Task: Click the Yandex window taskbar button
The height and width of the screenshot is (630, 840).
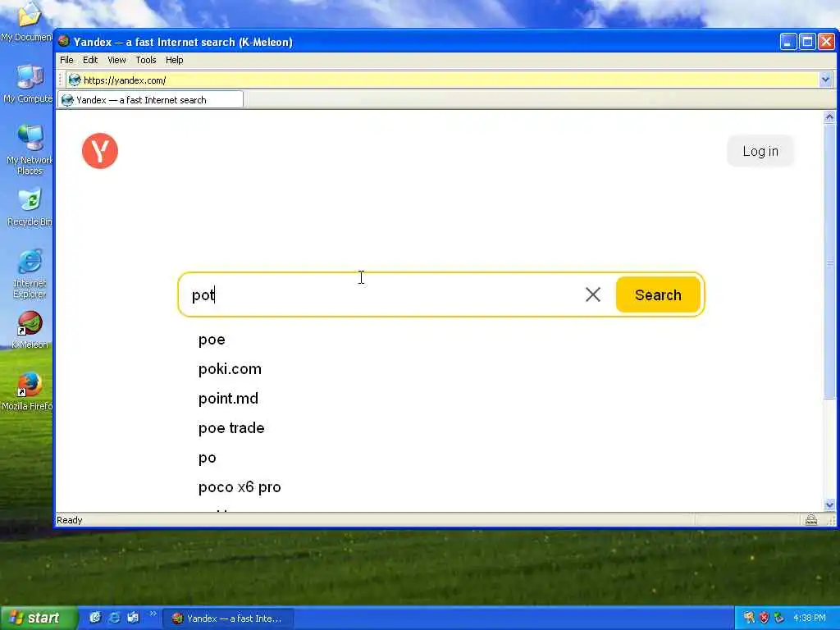Action: pos(228,619)
